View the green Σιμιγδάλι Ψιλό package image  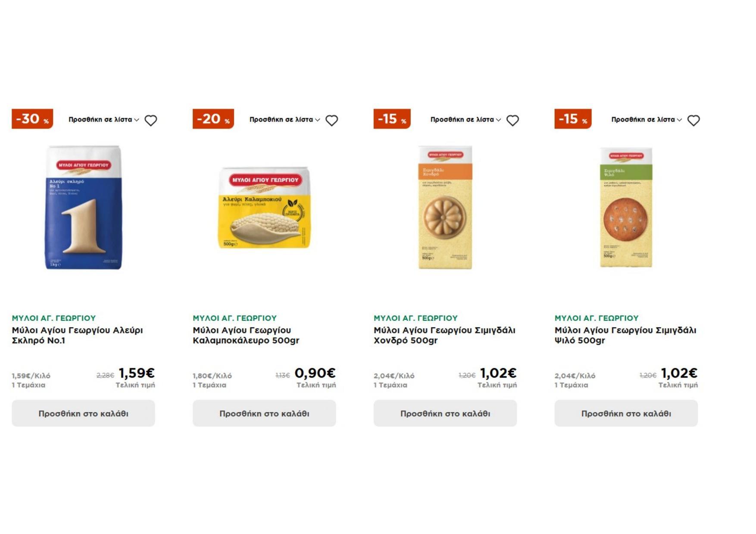point(626,208)
